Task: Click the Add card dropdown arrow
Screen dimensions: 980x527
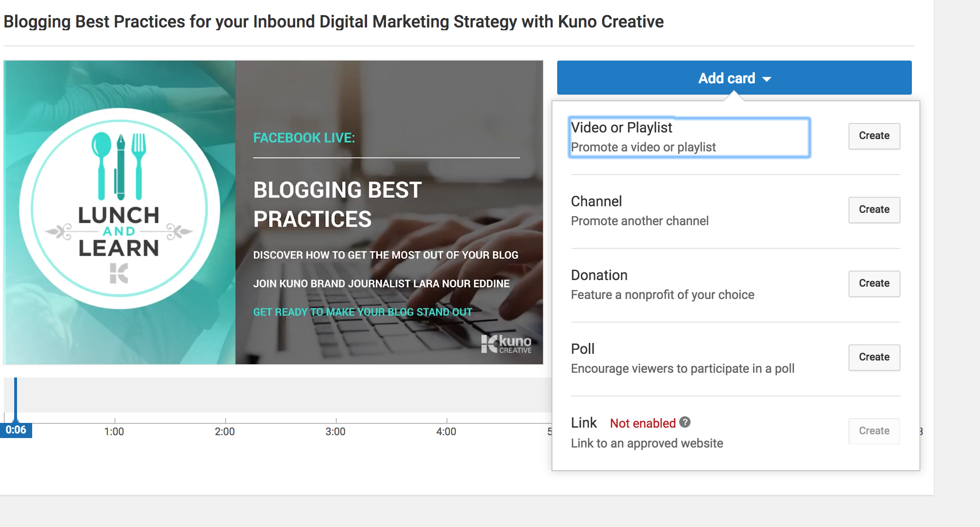Action: [767, 79]
